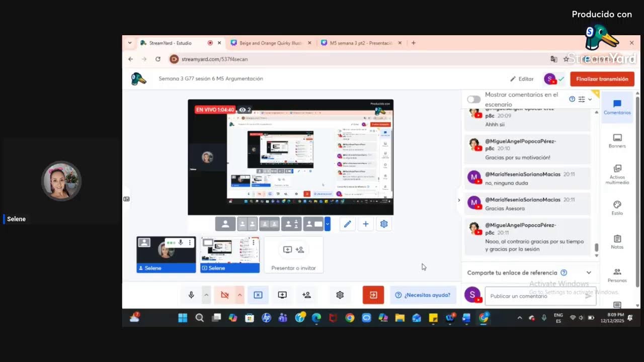Mute the microphone in the bottom toolbar
This screenshot has width=644, height=362.
point(191,295)
